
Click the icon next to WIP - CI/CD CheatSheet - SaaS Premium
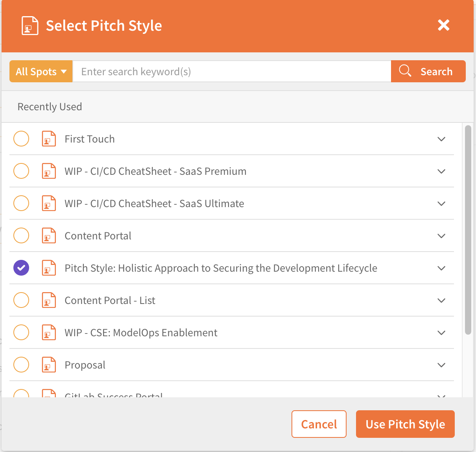(x=48, y=171)
